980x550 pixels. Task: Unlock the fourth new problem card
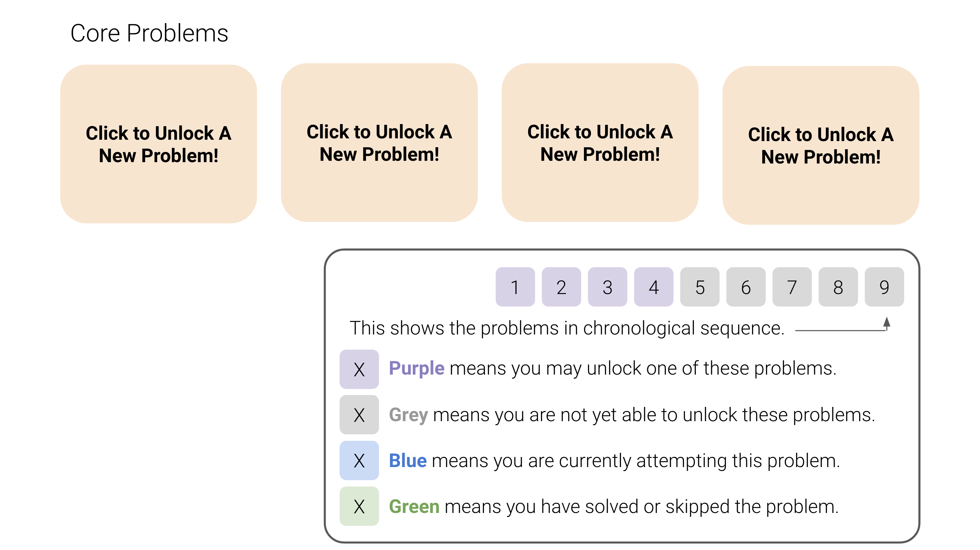click(x=821, y=145)
